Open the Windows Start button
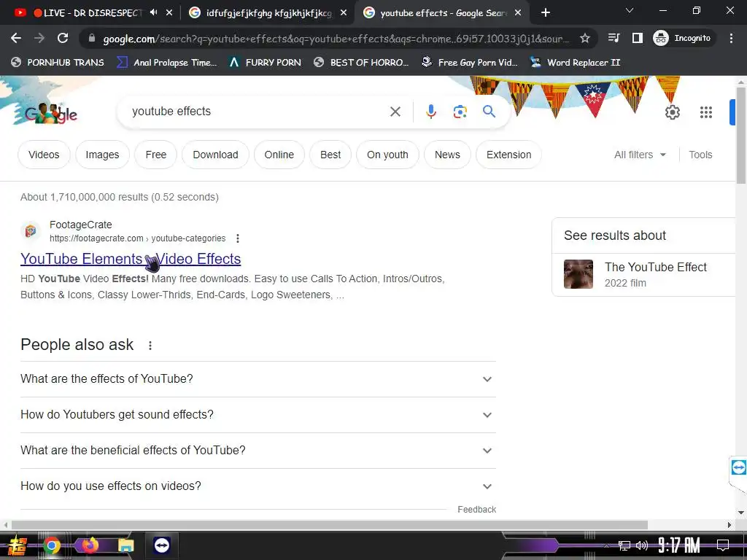 tap(18, 545)
